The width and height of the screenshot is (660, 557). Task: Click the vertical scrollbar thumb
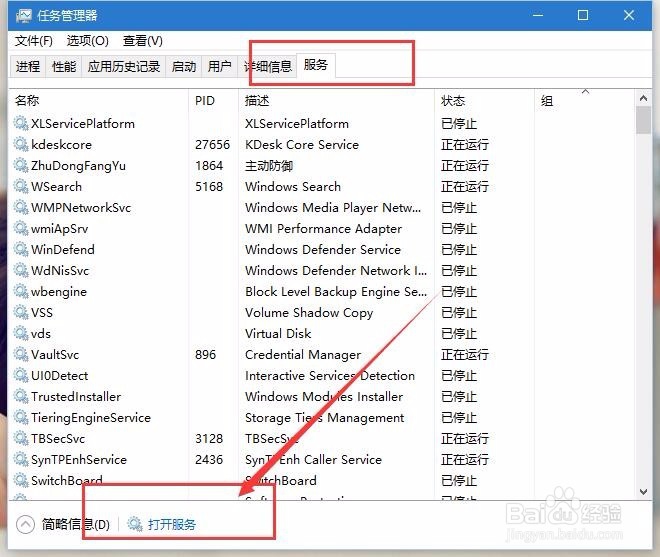(x=643, y=120)
